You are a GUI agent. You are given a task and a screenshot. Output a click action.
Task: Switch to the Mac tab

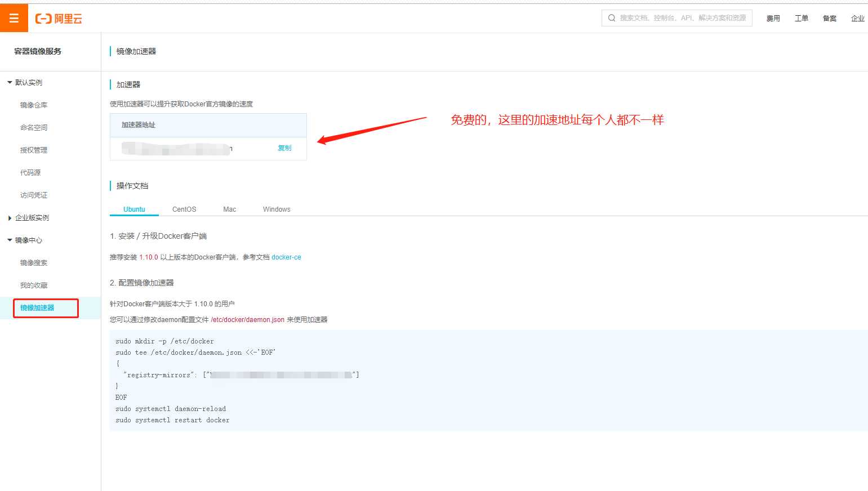tap(230, 209)
